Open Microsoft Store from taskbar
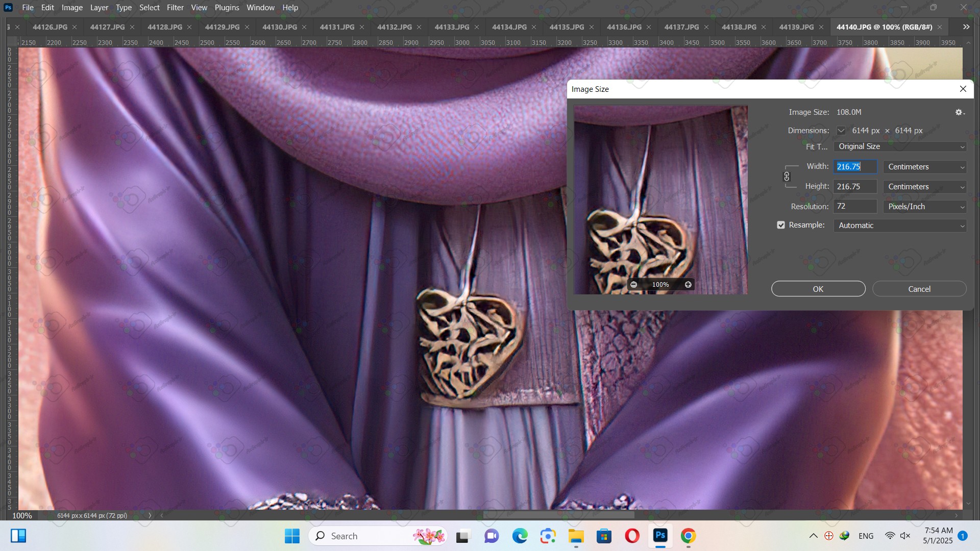This screenshot has height=551, width=980. [x=604, y=536]
